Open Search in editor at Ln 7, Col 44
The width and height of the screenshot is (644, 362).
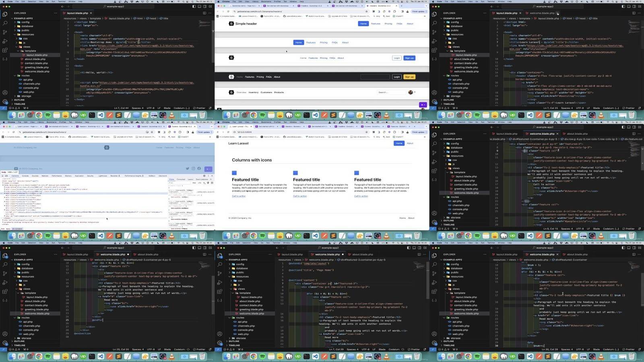5,23
